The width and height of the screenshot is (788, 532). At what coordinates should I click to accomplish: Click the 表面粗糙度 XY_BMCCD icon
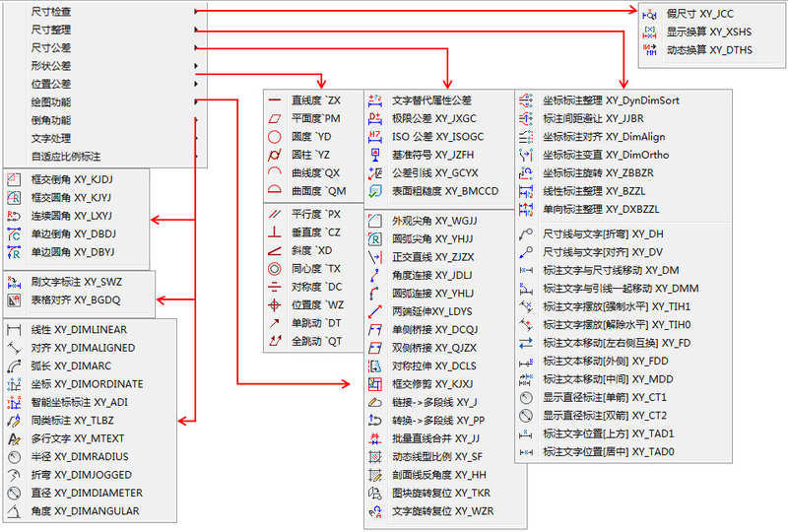(x=374, y=191)
